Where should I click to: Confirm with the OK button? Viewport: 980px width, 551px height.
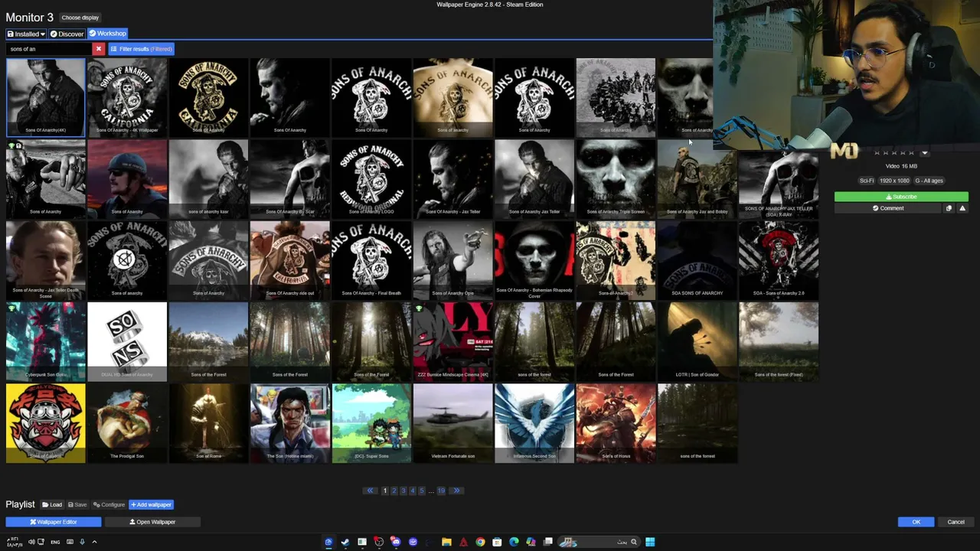pos(916,522)
